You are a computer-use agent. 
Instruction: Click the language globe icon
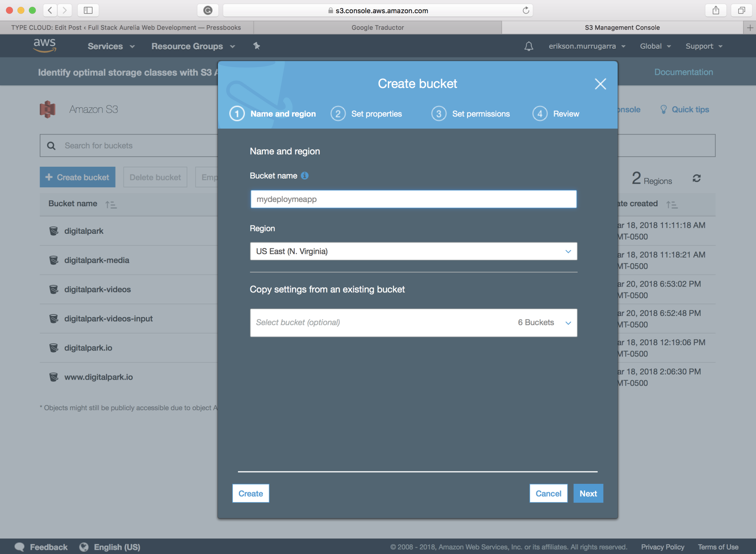click(x=84, y=547)
